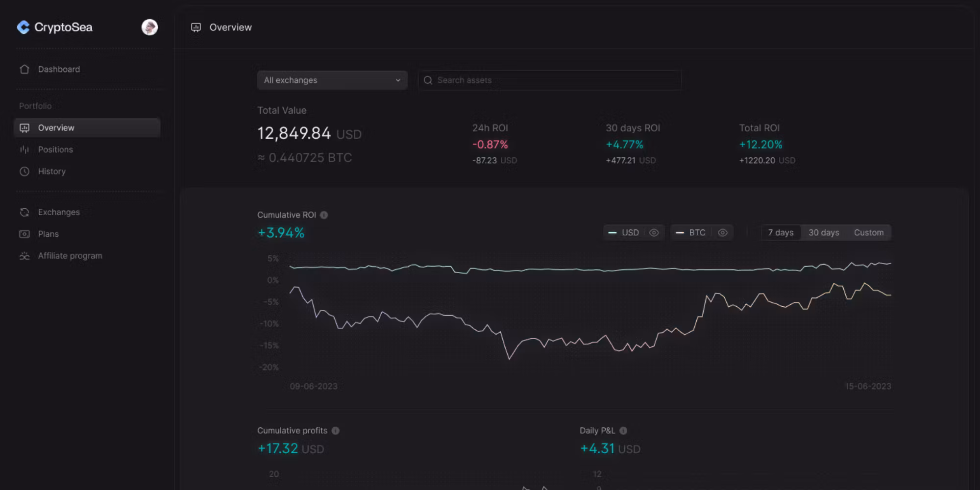Click the BTC series color legend line
980x490 pixels.
pos(680,233)
